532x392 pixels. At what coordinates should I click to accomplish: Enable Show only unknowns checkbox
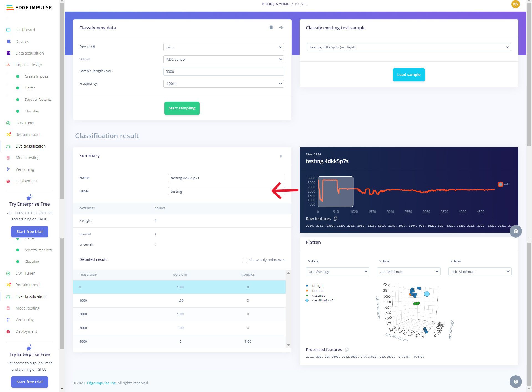coord(244,260)
